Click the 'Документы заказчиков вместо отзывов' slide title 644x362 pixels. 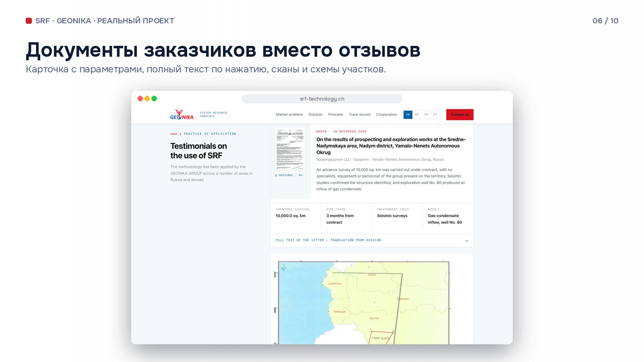(x=223, y=50)
